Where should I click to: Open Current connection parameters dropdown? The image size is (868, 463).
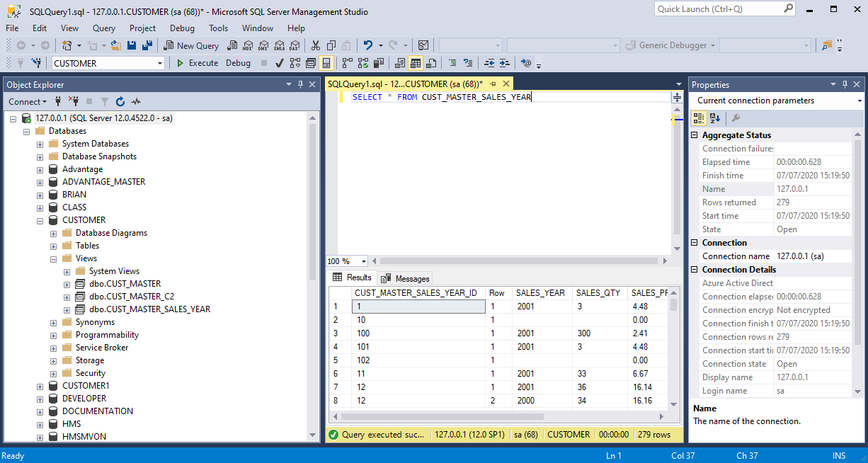[x=860, y=101]
